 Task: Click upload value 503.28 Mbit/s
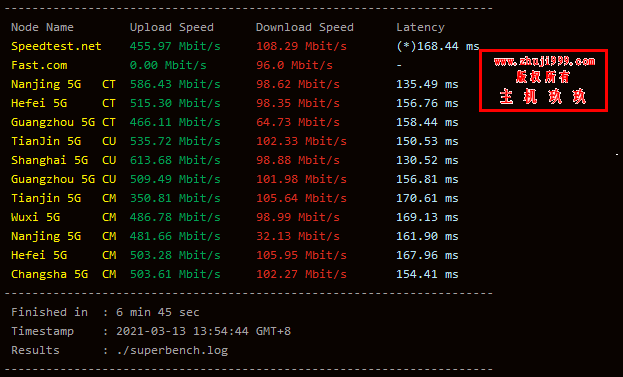175,255
